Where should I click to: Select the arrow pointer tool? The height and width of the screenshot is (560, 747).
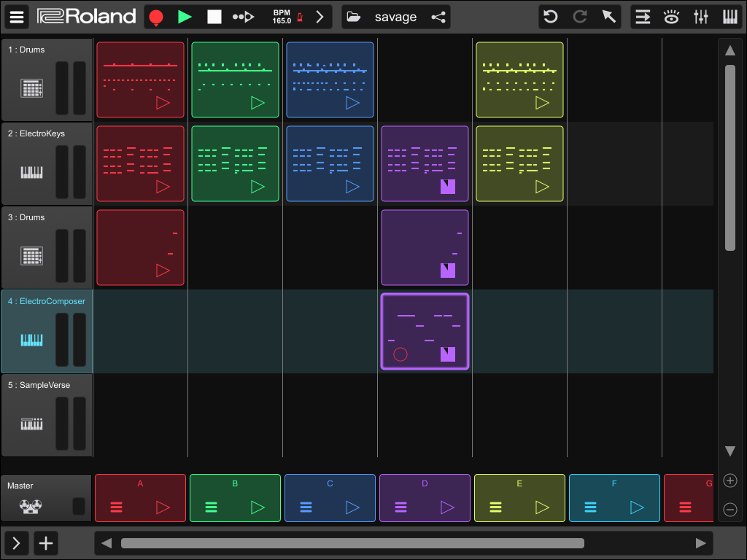(x=609, y=17)
